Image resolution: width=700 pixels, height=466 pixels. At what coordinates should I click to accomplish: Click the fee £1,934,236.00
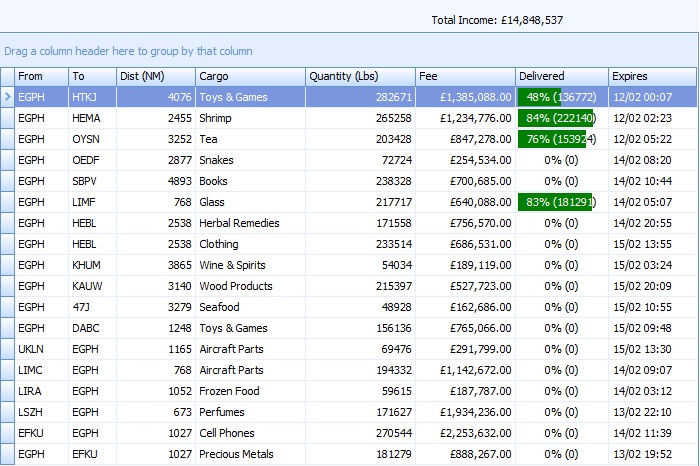coord(465,412)
